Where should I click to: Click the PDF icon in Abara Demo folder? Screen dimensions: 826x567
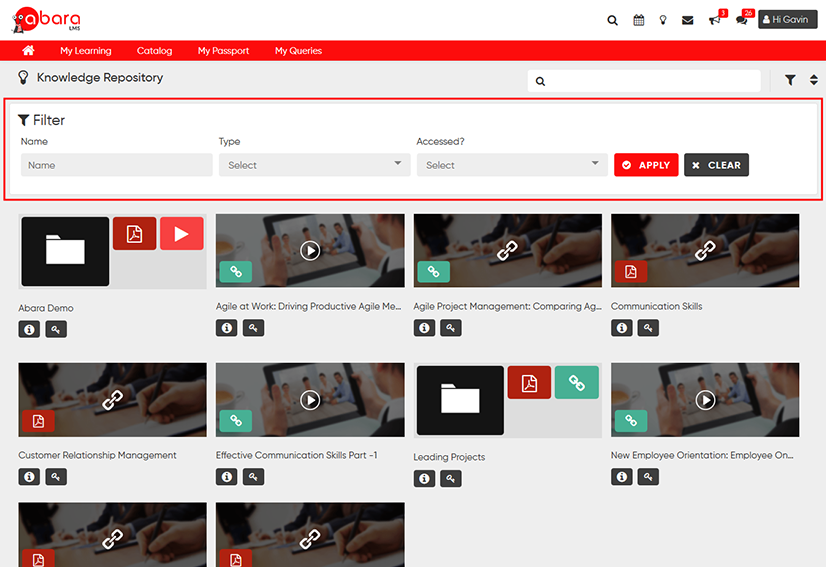pos(134,233)
